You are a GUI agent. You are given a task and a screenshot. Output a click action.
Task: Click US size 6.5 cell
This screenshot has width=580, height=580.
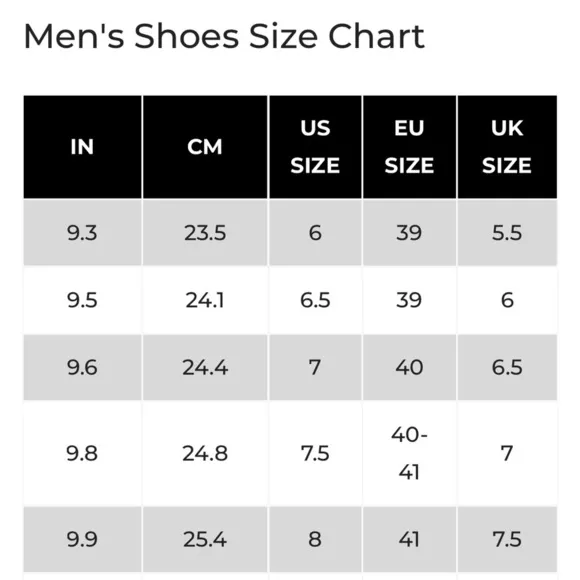tap(315, 300)
